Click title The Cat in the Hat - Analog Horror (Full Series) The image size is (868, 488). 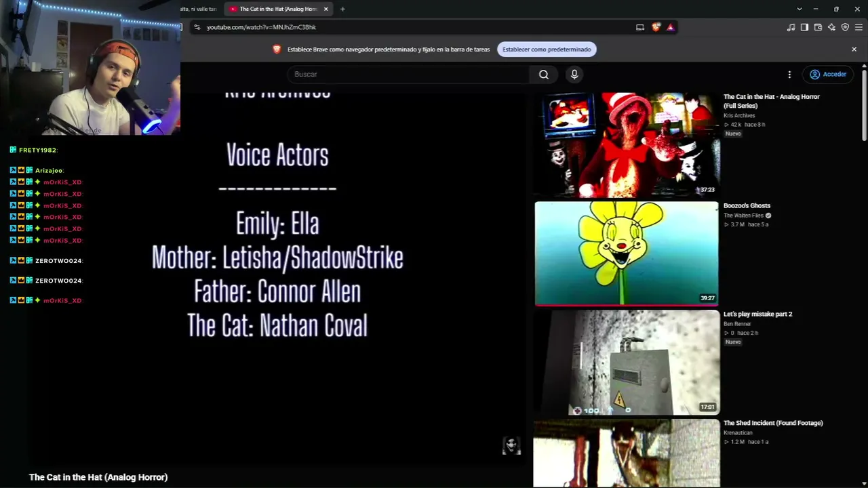(772, 101)
